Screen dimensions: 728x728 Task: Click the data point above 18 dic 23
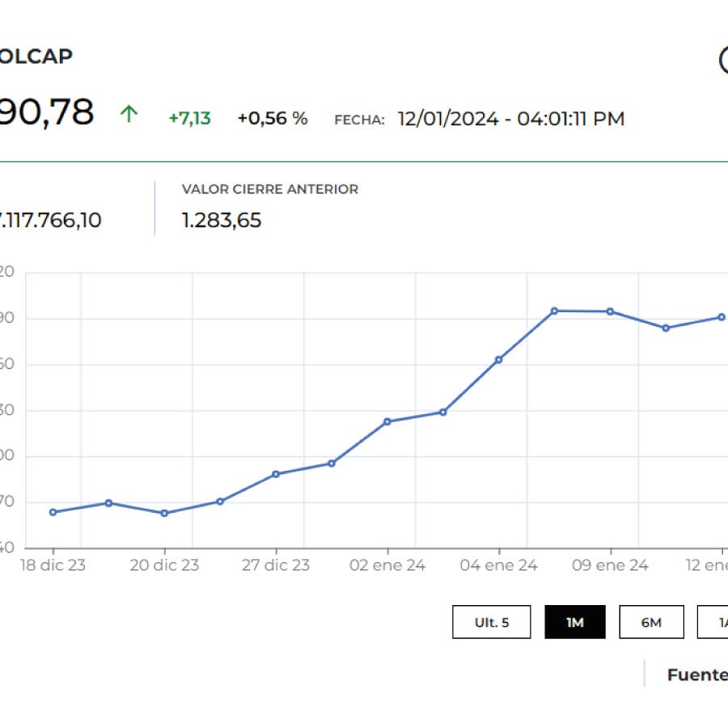point(53,512)
